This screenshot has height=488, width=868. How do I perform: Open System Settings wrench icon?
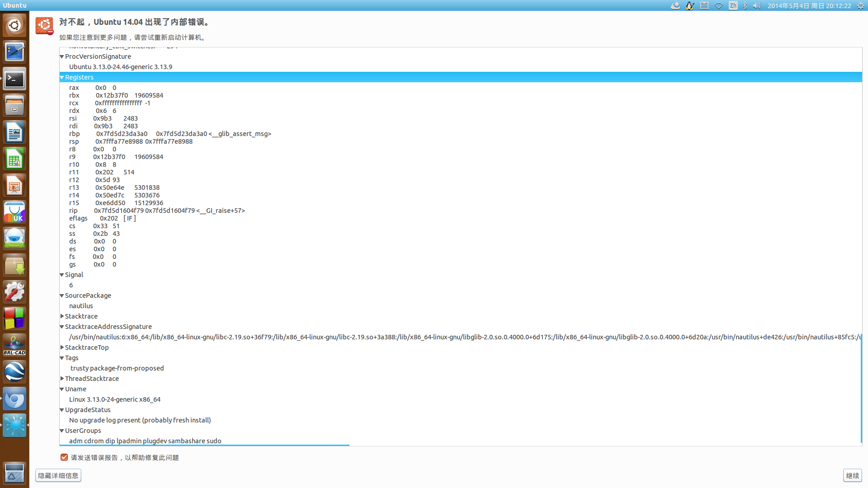(14, 292)
